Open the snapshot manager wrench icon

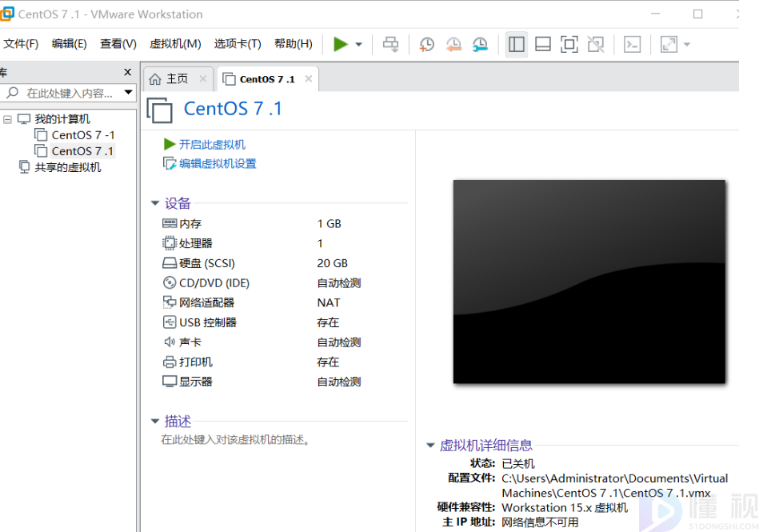[480, 45]
